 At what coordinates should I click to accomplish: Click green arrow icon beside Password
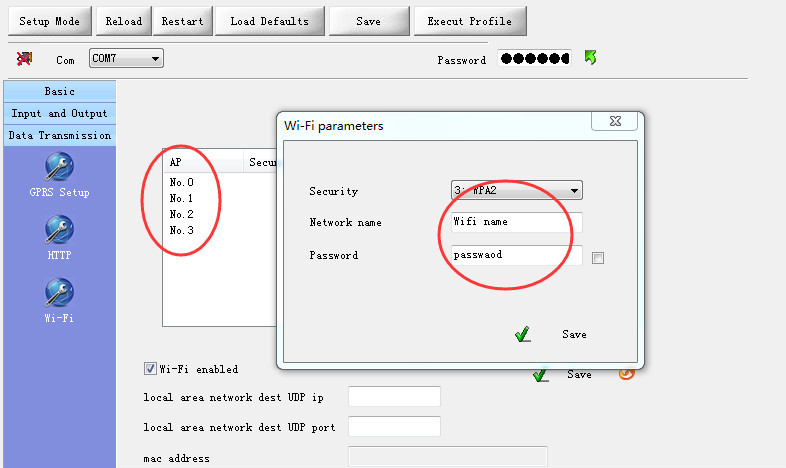tap(591, 59)
